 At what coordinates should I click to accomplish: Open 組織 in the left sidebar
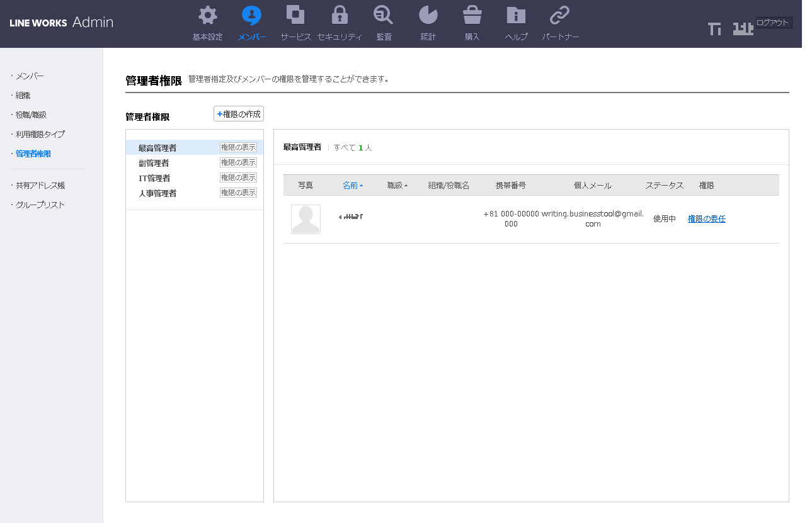(x=23, y=96)
